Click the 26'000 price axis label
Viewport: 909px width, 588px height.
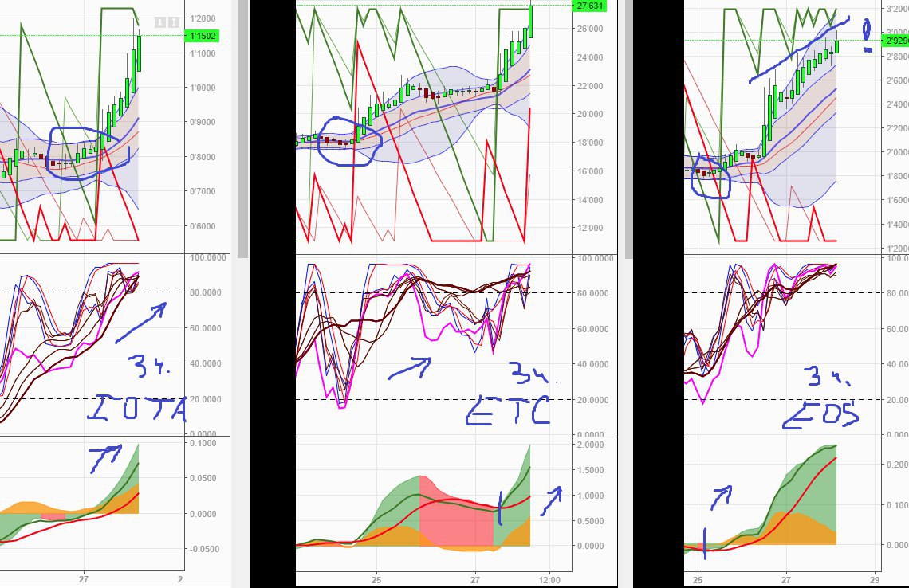tap(590, 29)
